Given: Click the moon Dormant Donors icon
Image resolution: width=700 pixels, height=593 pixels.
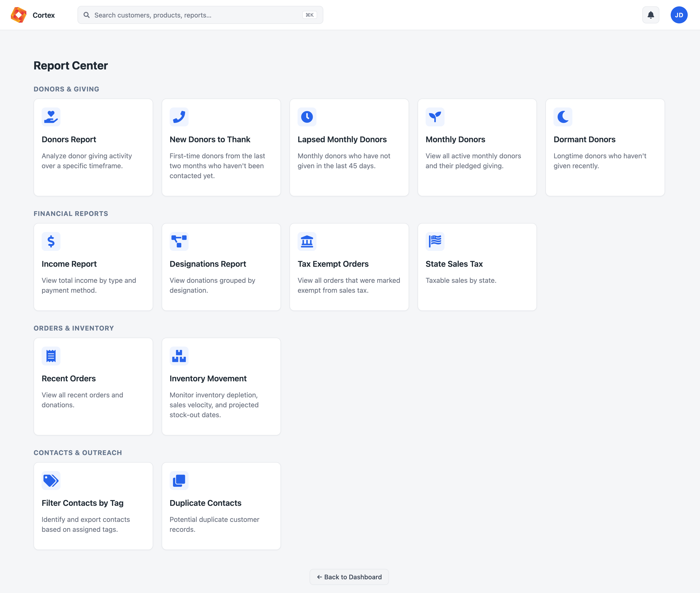Looking at the screenshot, I should 563,117.
